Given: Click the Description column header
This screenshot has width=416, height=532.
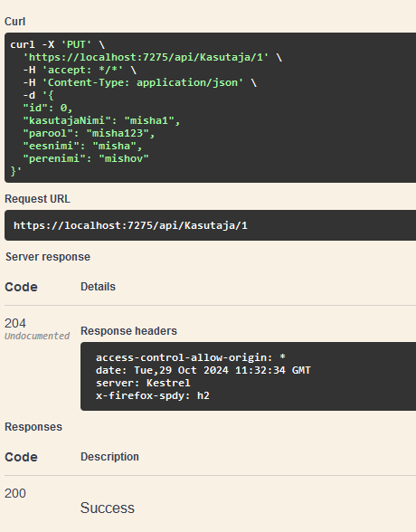Looking at the screenshot, I should [109, 457].
